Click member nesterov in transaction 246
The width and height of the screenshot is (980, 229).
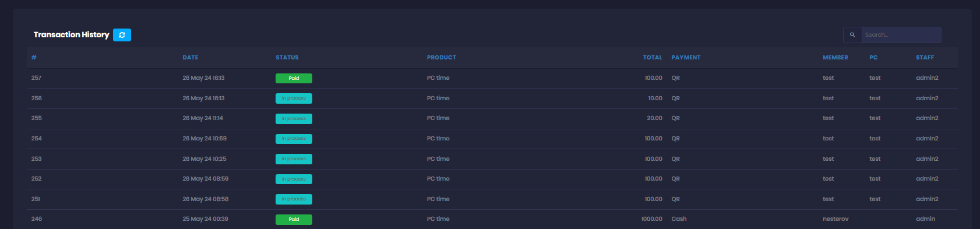pyautogui.click(x=836, y=219)
